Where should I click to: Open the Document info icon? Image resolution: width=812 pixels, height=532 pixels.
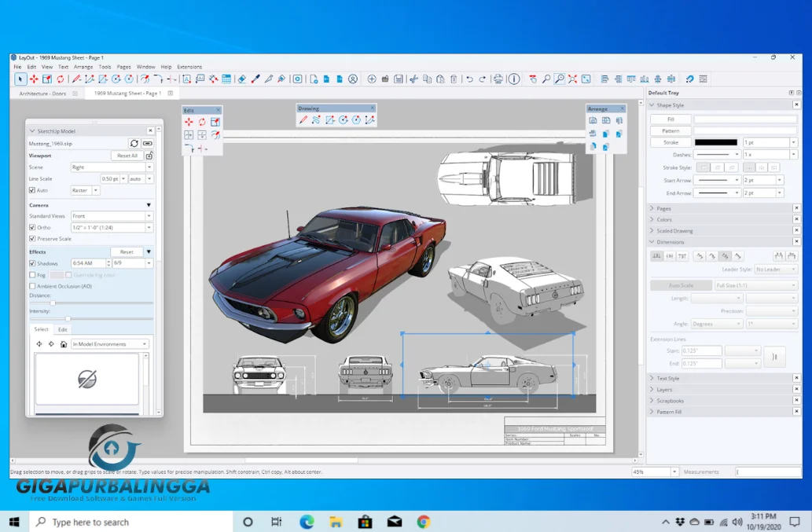coord(514,79)
